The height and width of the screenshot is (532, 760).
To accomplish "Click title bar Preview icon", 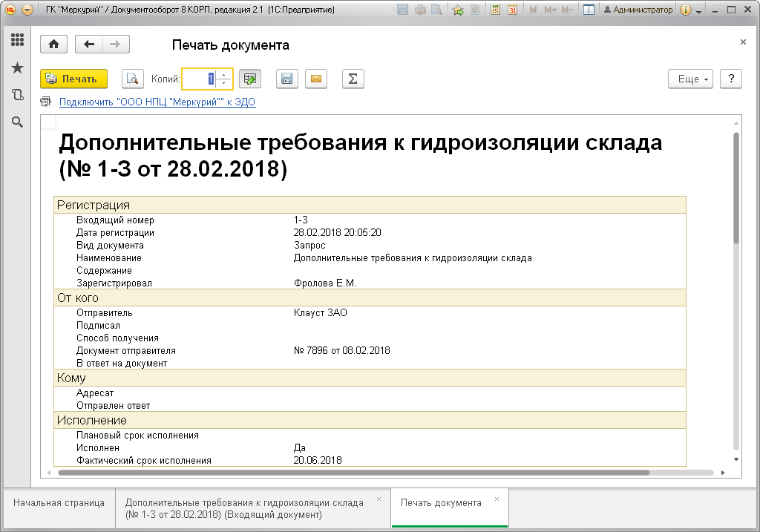I will coord(436,10).
